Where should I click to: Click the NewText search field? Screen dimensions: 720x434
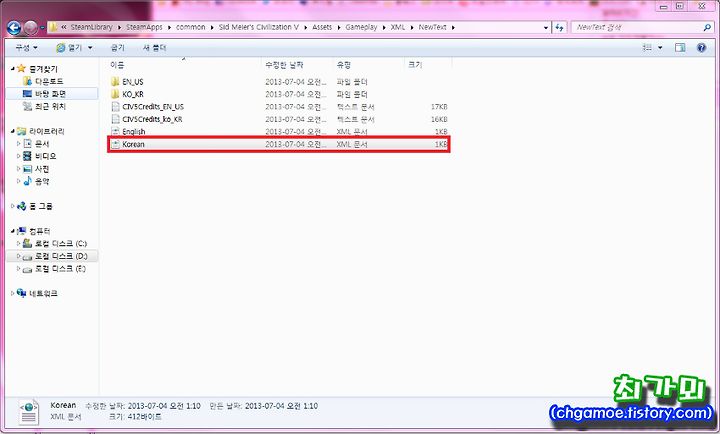pos(637,28)
